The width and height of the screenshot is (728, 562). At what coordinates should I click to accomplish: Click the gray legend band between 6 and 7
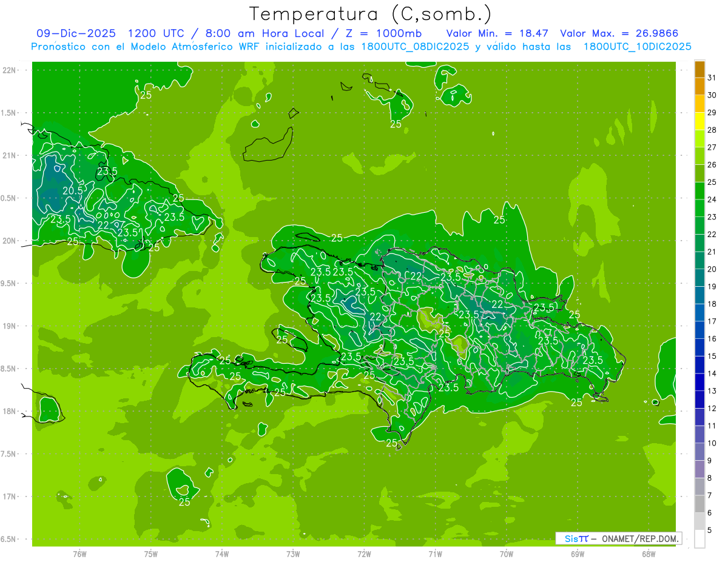point(699,504)
